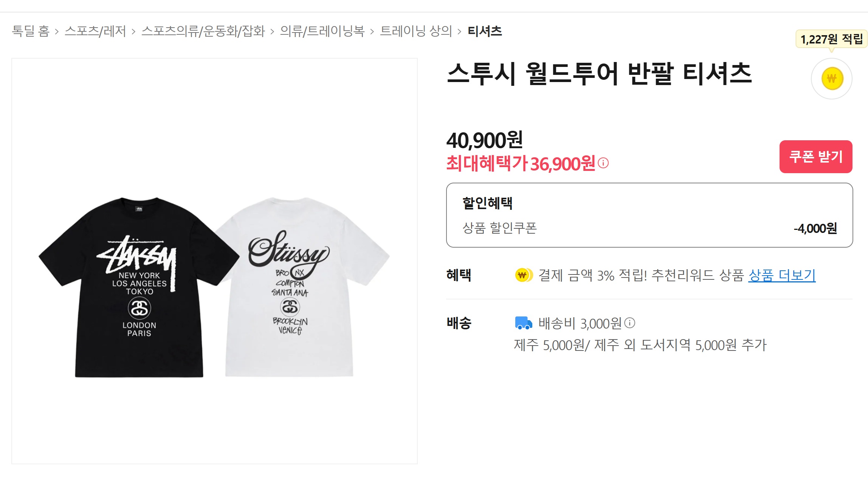Click the chevron after 톡딜 홈 breadcrumb

pyautogui.click(x=57, y=31)
